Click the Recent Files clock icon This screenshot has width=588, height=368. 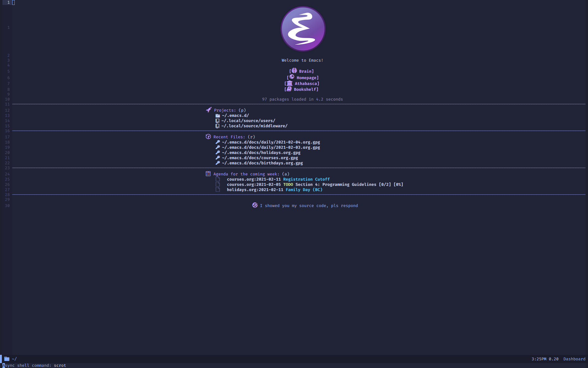click(208, 136)
